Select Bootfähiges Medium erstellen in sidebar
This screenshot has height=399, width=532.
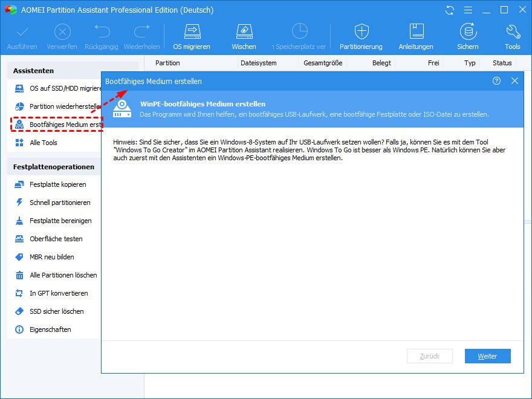57,125
